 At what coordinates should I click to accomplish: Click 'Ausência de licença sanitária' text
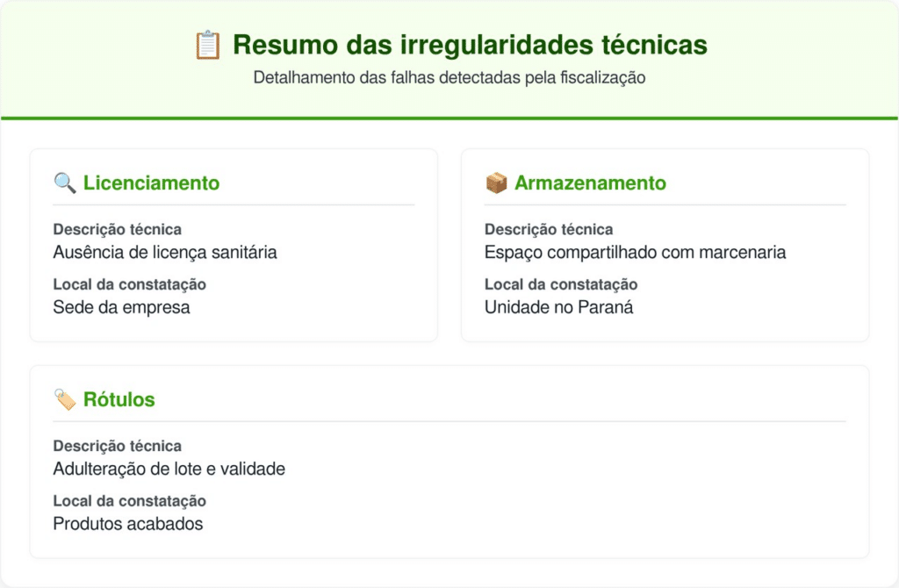pyautogui.click(x=165, y=253)
